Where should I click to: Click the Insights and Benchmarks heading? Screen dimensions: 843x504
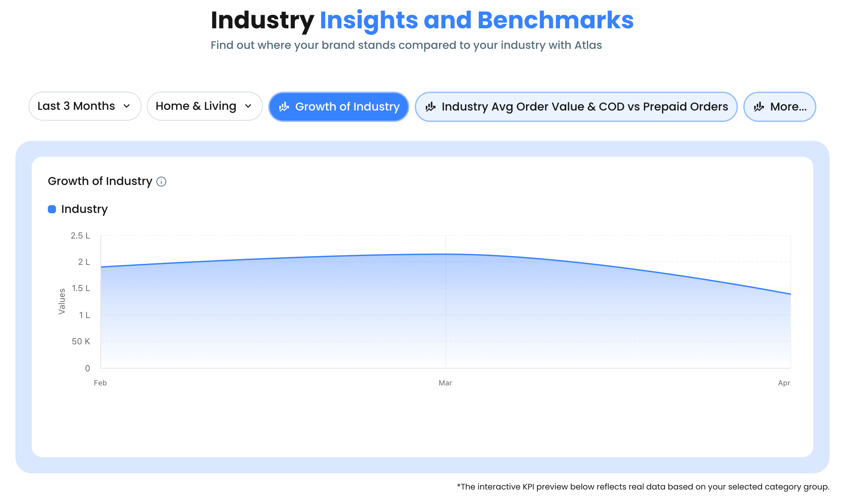tap(476, 20)
